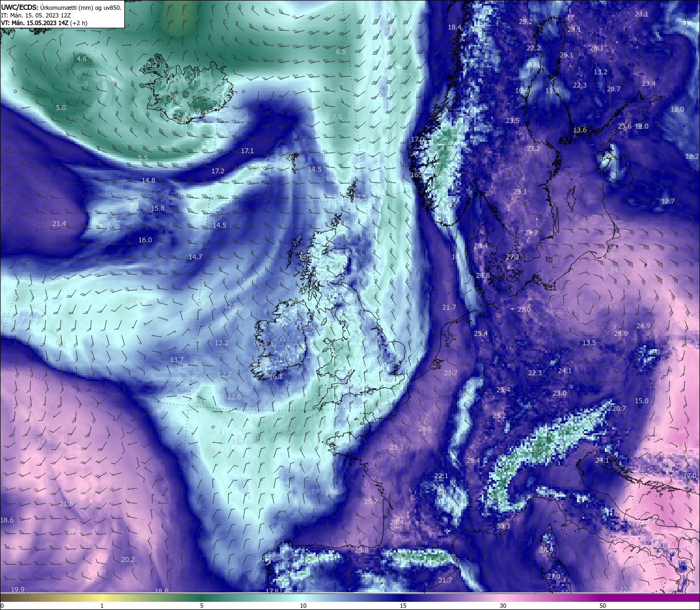Click the '5' label on the colour scale
The image size is (700, 610).
[x=202, y=606]
